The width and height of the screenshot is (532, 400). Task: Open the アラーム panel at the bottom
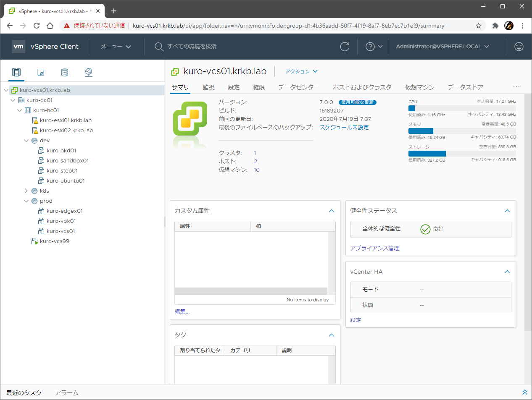click(66, 393)
